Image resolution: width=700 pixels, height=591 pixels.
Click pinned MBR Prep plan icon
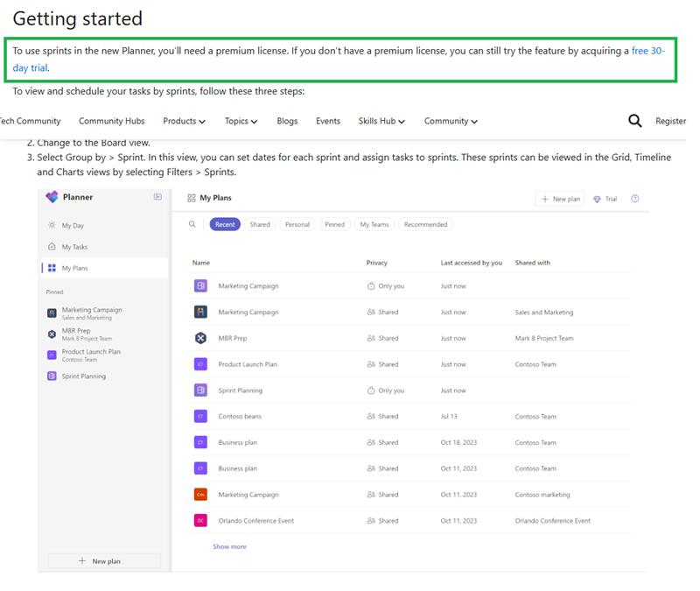tap(52, 334)
